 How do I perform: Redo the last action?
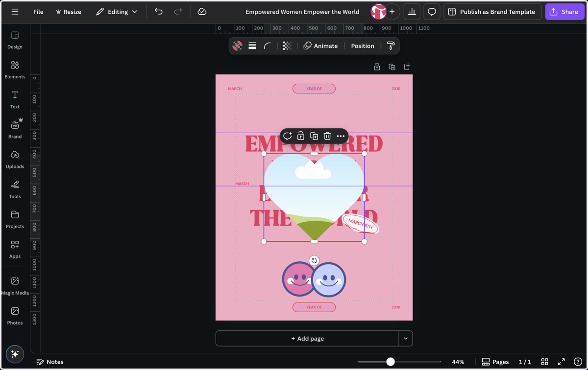click(178, 12)
